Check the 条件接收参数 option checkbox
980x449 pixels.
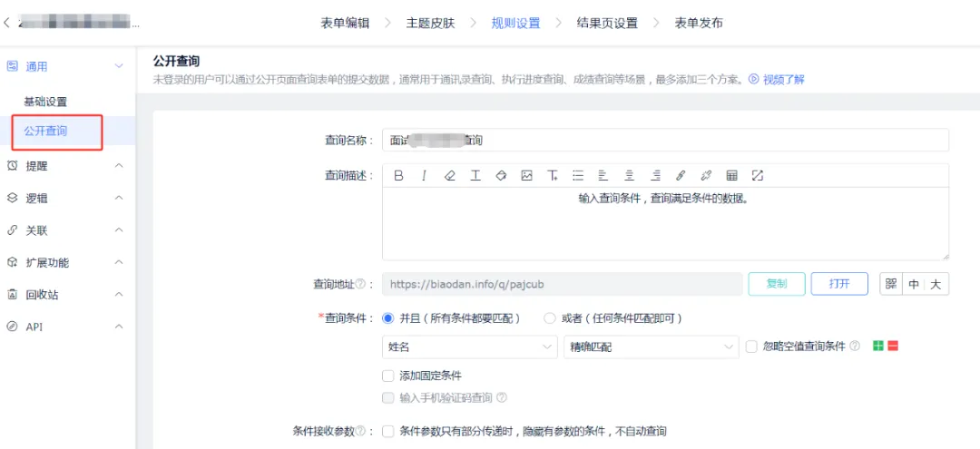tap(388, 432)
